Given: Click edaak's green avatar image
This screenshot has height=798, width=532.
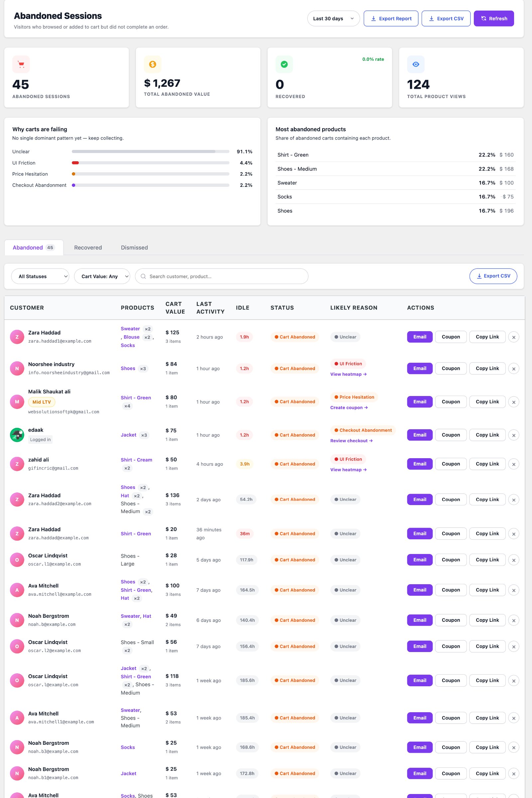Looking at the screenshot, I should coord(17,435).
